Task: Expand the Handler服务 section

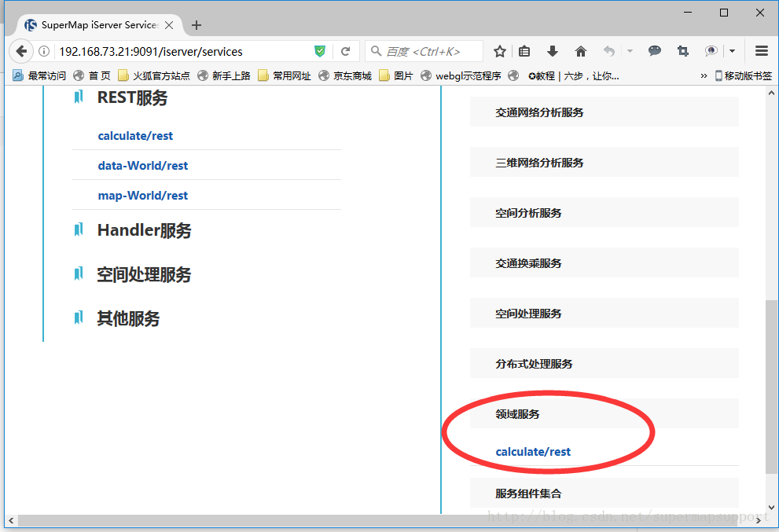Action: click(145, 230)
